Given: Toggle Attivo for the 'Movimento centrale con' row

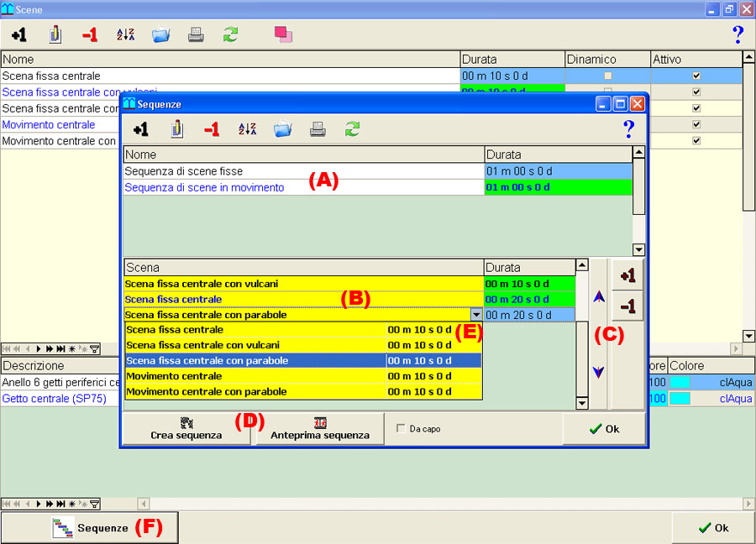Looking at the screenshot, I should (x=696, y=141).
